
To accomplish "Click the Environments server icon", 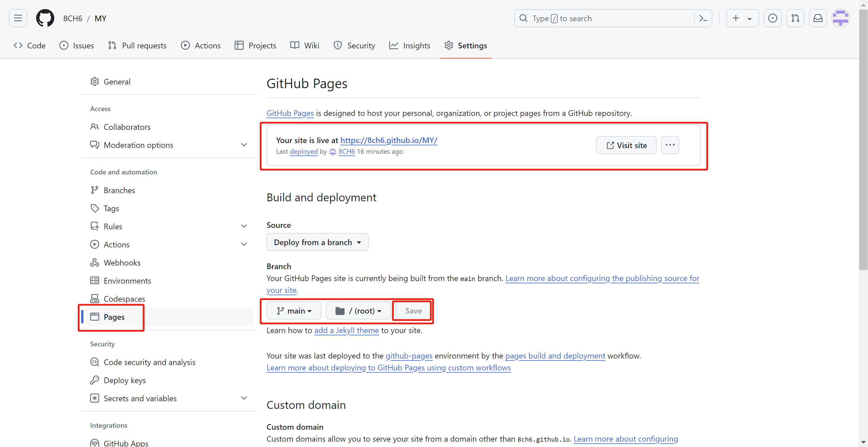I will (x=95, y=281).
